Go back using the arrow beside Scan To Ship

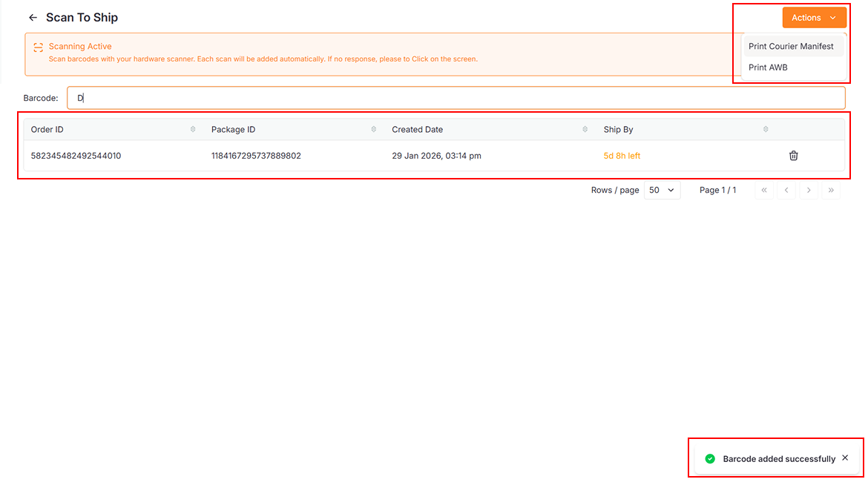coord(33,18)
